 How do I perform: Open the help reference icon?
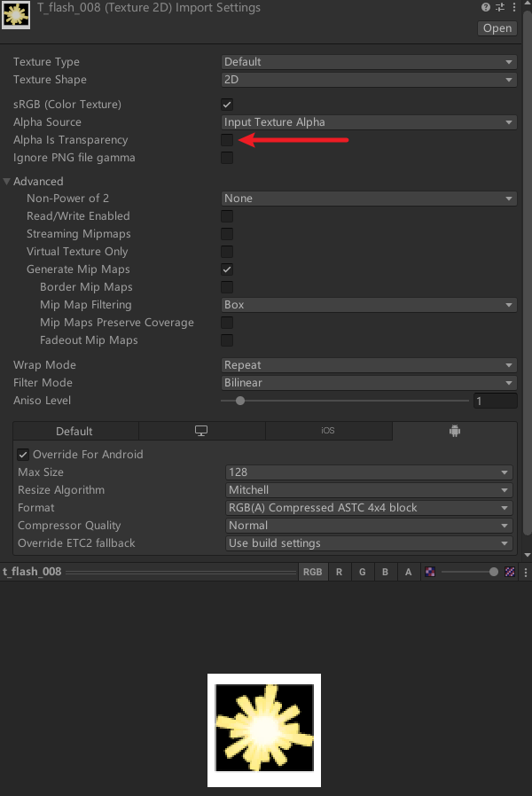click(x=486, y=8)
